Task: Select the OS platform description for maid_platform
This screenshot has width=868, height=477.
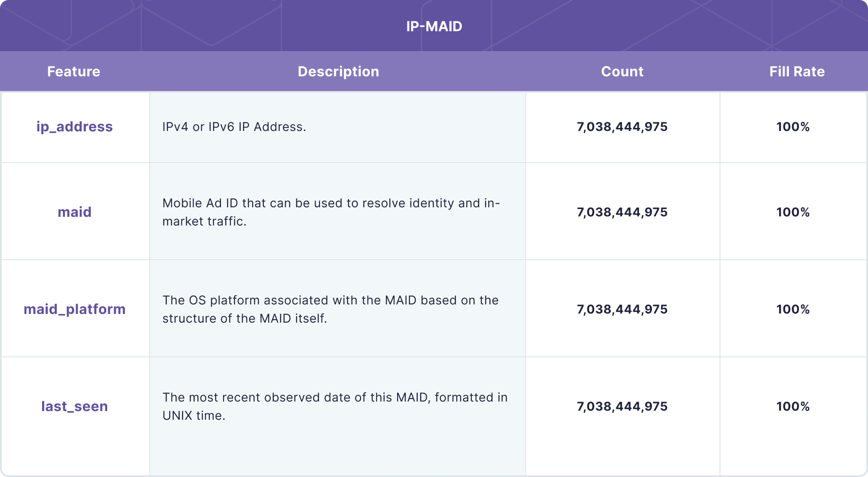Action: (x=331, y=309)
